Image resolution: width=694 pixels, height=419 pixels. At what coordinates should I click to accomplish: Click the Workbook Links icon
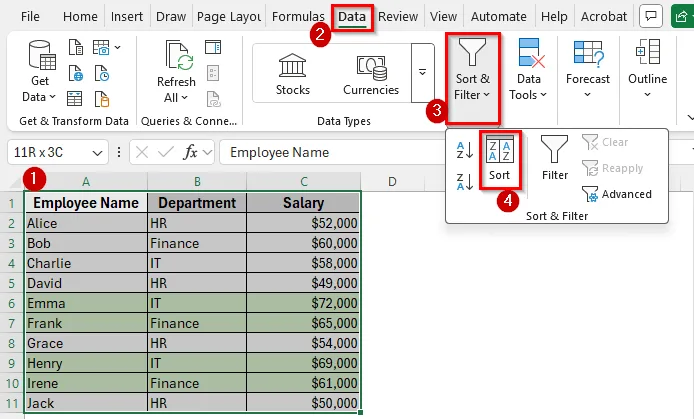coord(213,99)
